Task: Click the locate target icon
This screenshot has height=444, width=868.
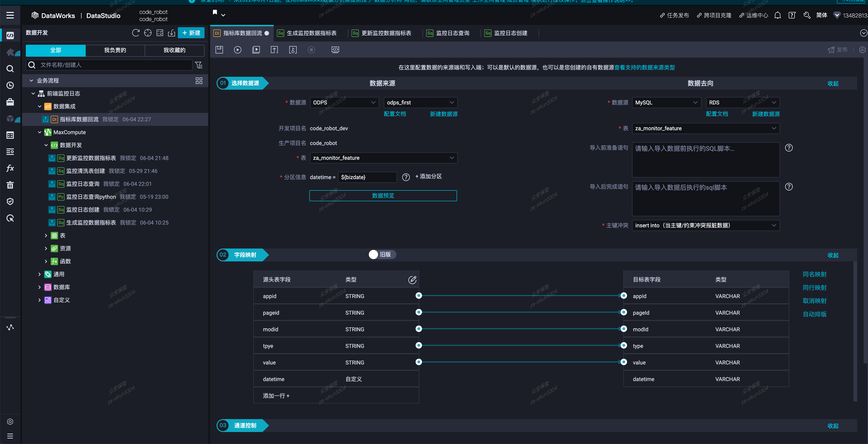Action: point(148,33)
